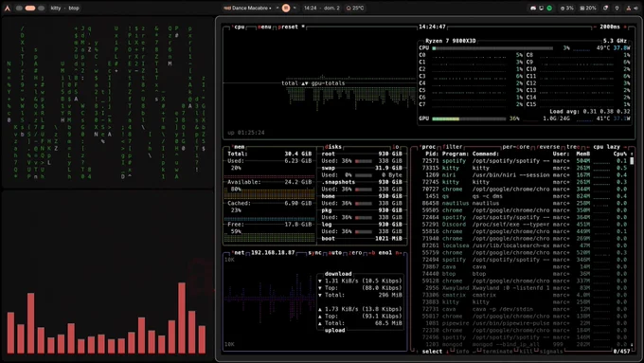Click the orange pause button in media widget

coord(286,8)
